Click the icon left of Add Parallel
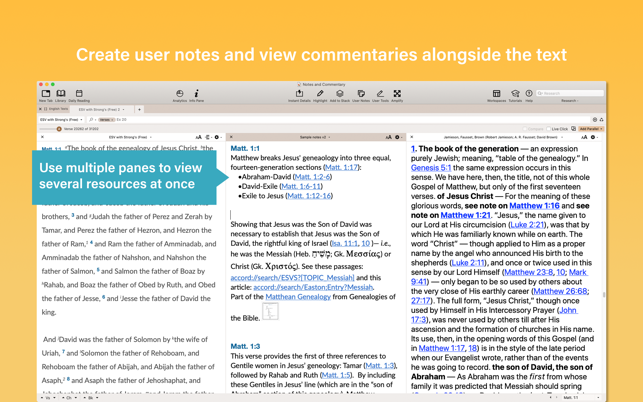The height and width of the screenshot is (402, 643). click(573, 129)
